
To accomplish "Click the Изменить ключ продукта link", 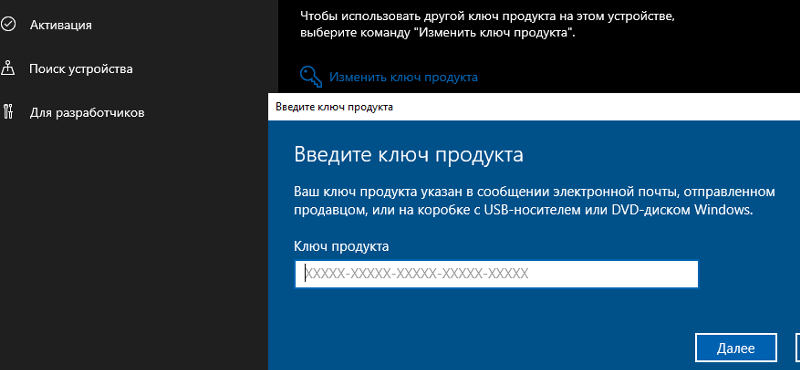I will [403, 77].
